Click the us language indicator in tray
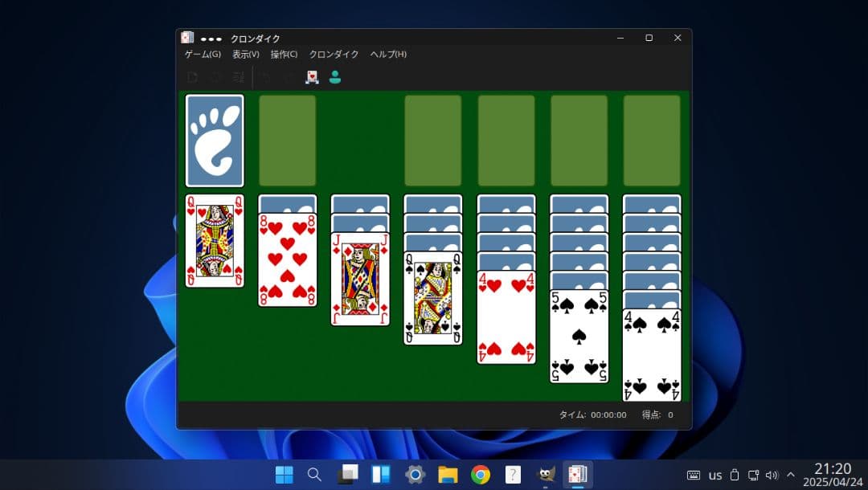The image size is (868, 490). (715, 475)
